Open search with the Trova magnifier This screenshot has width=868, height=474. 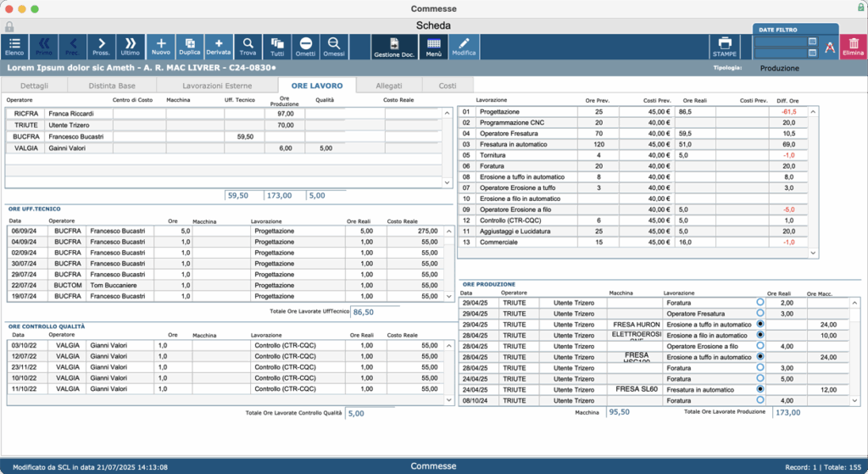point(248,47)
